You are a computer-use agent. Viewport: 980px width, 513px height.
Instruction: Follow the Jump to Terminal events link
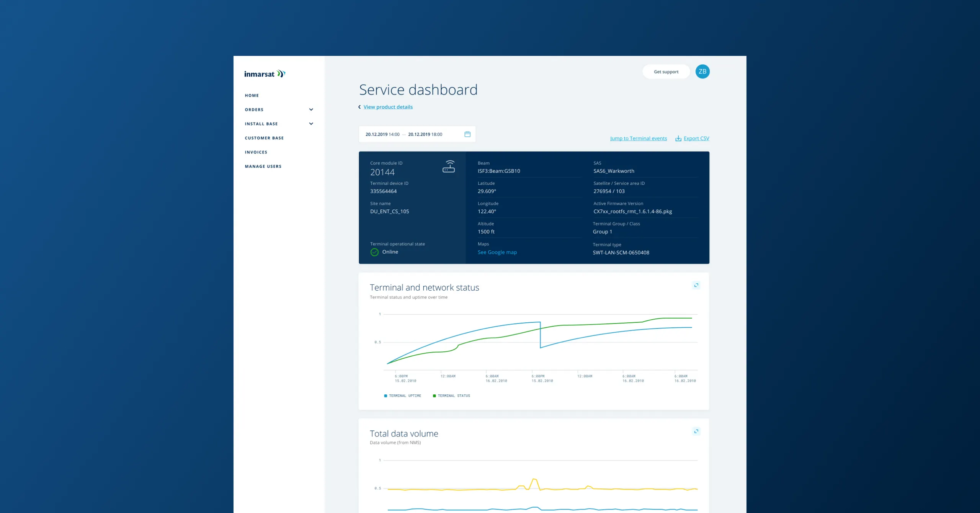click(638, 139)
